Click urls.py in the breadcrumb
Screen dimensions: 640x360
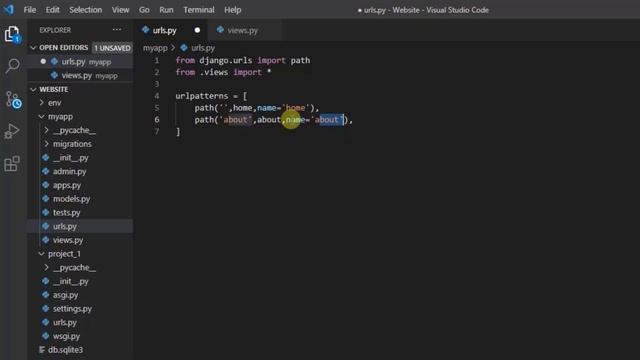point(203,48)
